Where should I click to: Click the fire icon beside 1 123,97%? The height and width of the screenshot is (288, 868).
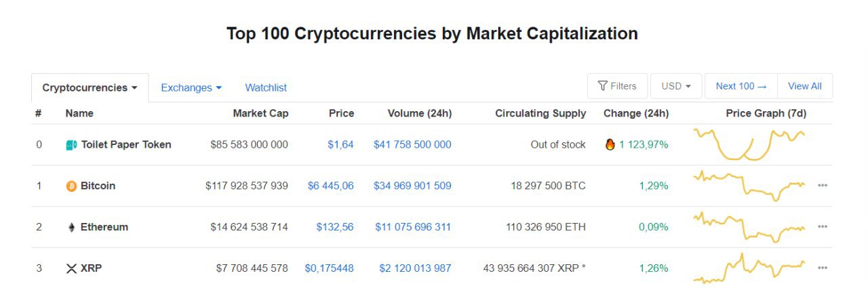(x=610, y=144)
